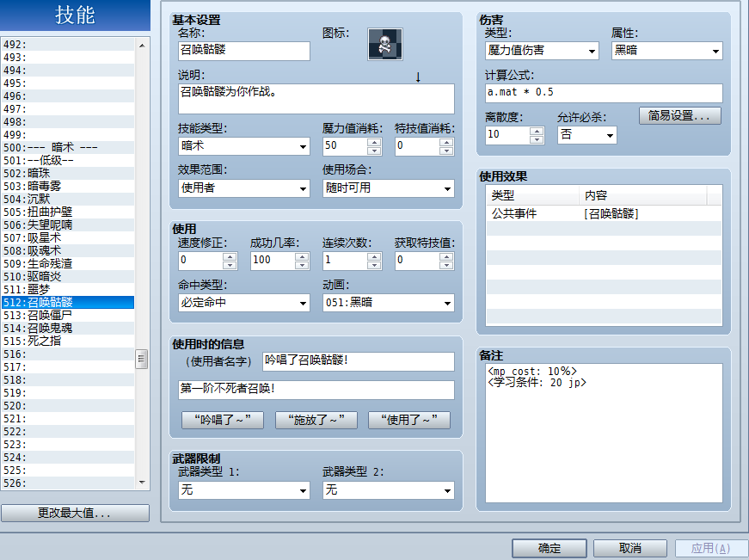Select skill 500:--- 暗术 --- in list
The width and height of the screenshot is (749, 560).
(68, 148)
